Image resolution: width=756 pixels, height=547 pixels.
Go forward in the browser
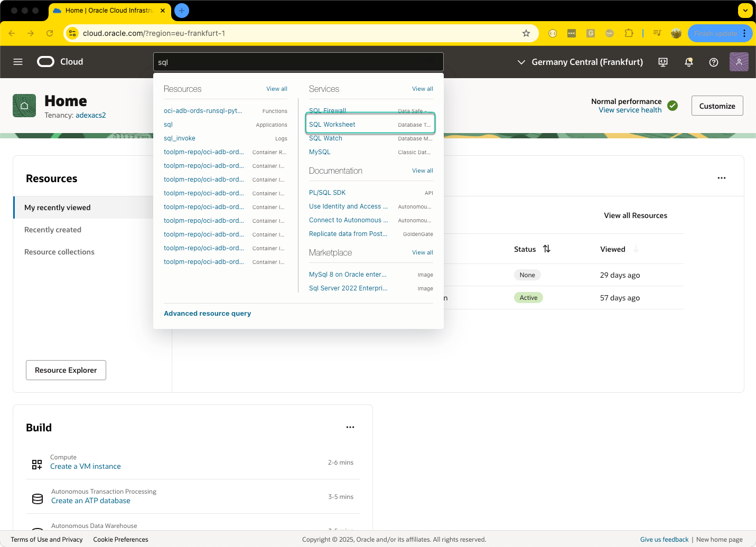pos(31,33)
